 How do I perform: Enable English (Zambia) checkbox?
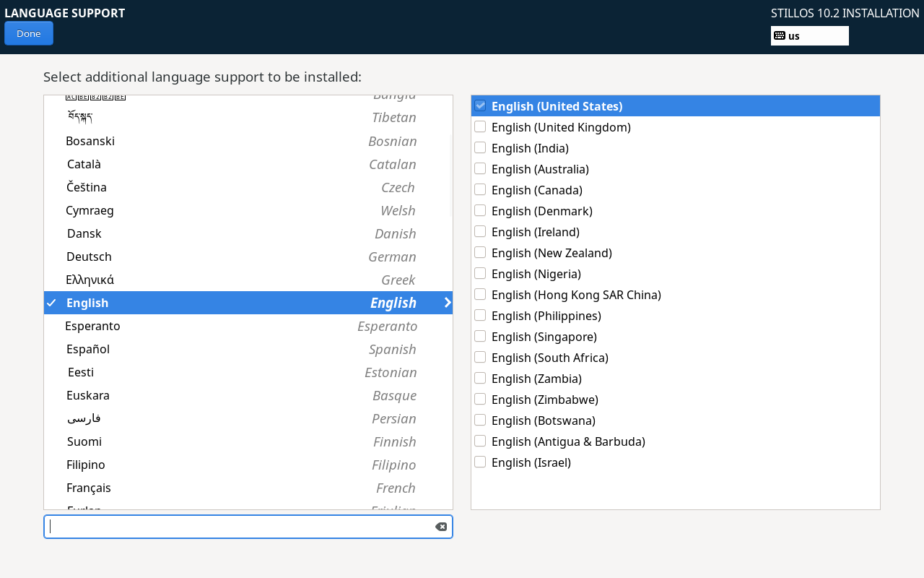coord(480,378)
